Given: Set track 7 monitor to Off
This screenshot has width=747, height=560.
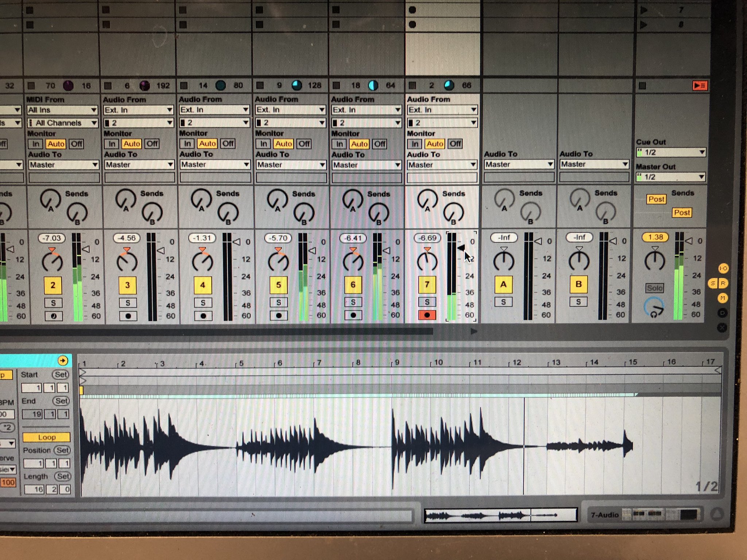Looking at the screenshot, I should click(455, 144).
